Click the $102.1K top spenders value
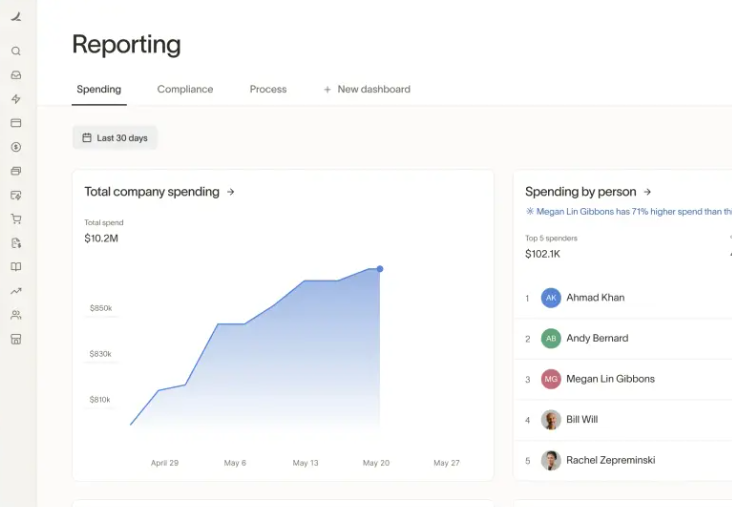Viewport: 732px width, 507px height. [542, 254]
